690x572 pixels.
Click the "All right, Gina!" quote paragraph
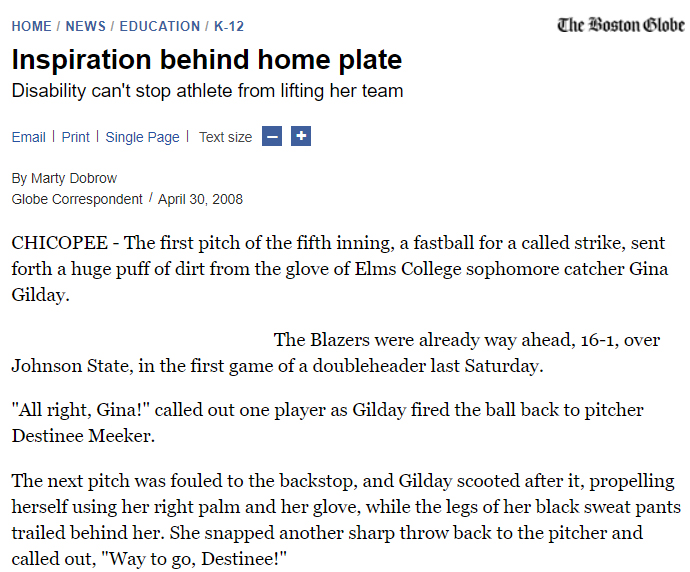(x=327, y=423)
